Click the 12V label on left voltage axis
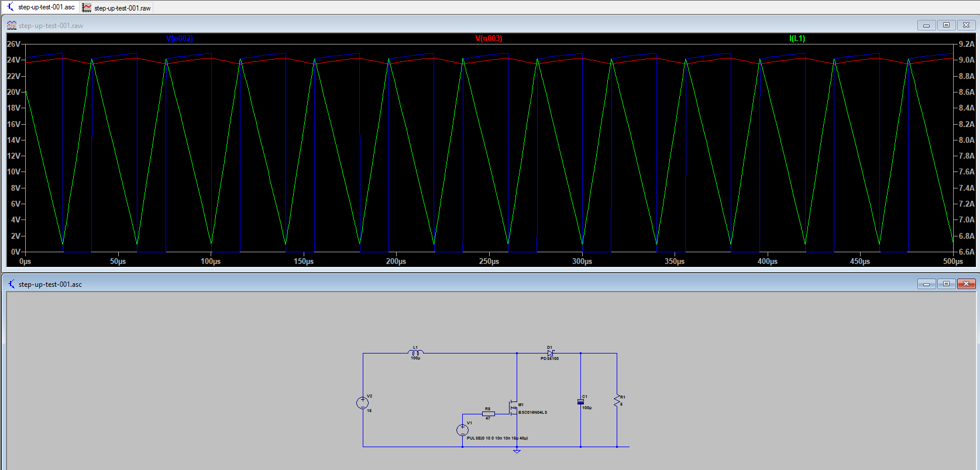This screenshot has width=980, height=470. point(13,156)
